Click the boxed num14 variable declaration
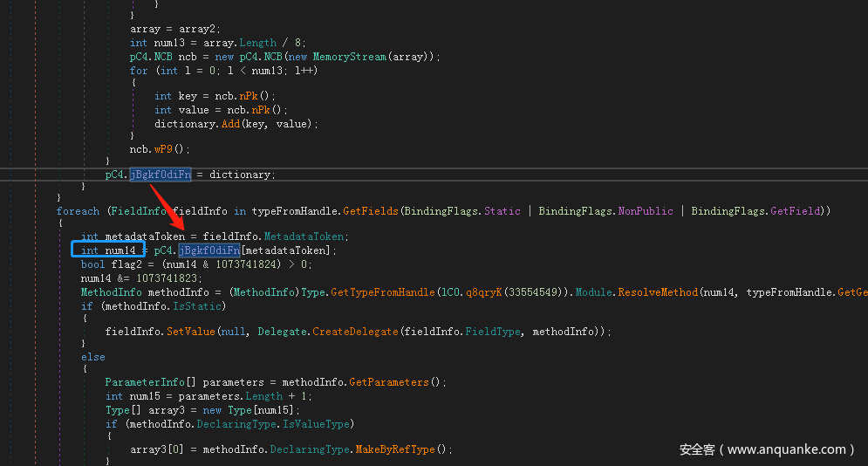 (x=104, y=250)
